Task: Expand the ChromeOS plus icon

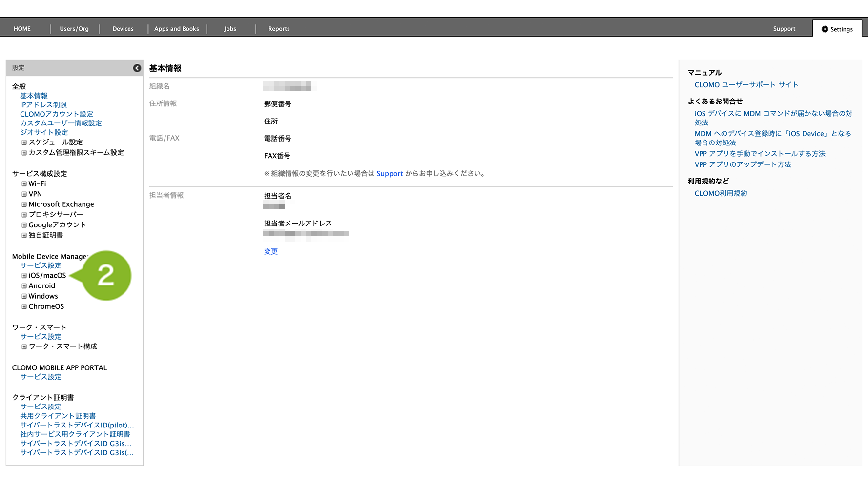Action: tap(24, 306)
